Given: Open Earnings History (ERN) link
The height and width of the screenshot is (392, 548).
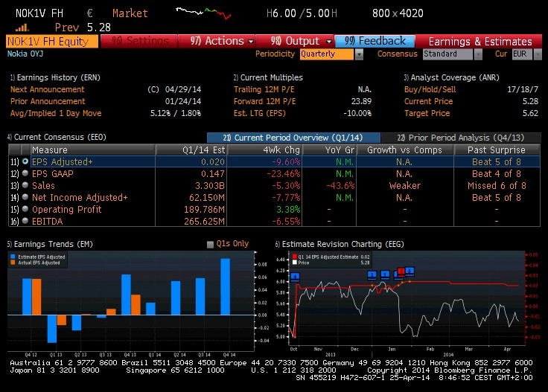Looking at the screenshot, I should point(55,77).
